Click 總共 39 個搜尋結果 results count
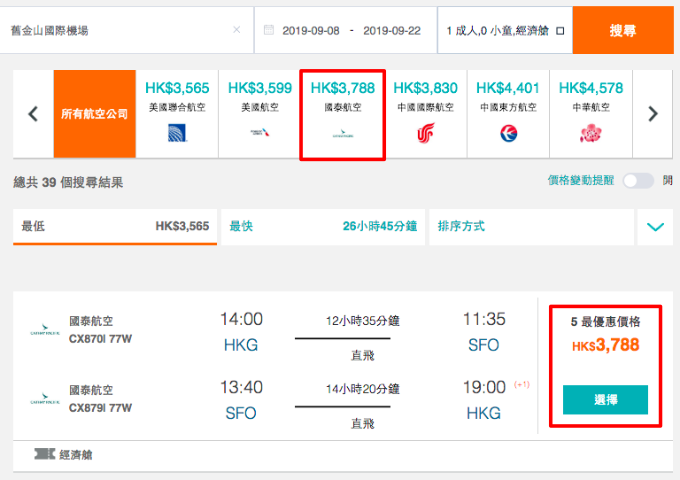Viewport: 680px width, 480px height. point(68,183)
